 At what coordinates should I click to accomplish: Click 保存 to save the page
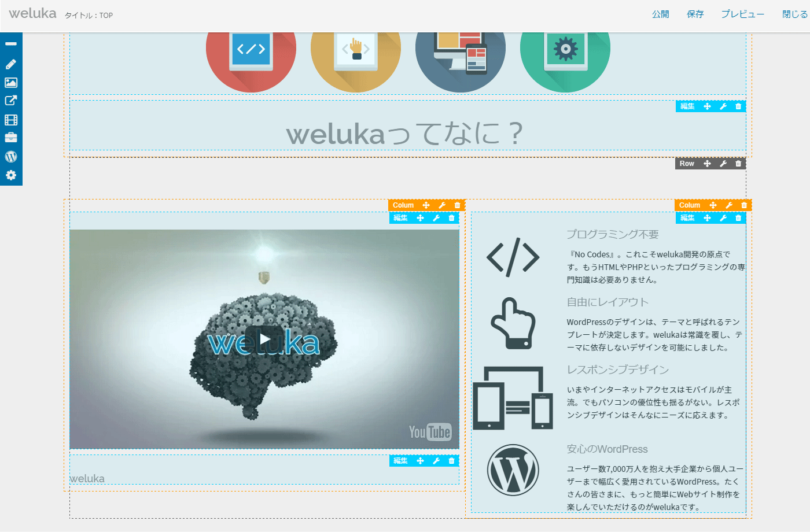coord(695,14)
